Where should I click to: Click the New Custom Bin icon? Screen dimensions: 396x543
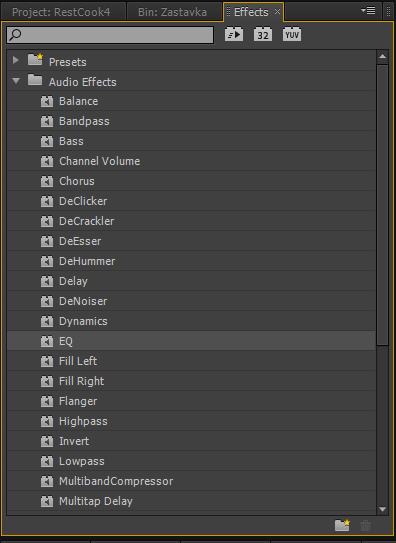click(342, 525)
